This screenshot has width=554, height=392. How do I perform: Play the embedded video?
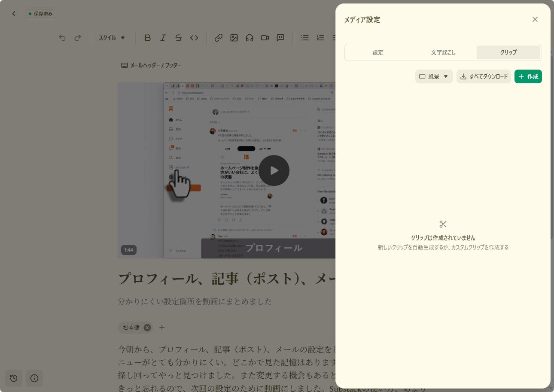pos(274,170)
